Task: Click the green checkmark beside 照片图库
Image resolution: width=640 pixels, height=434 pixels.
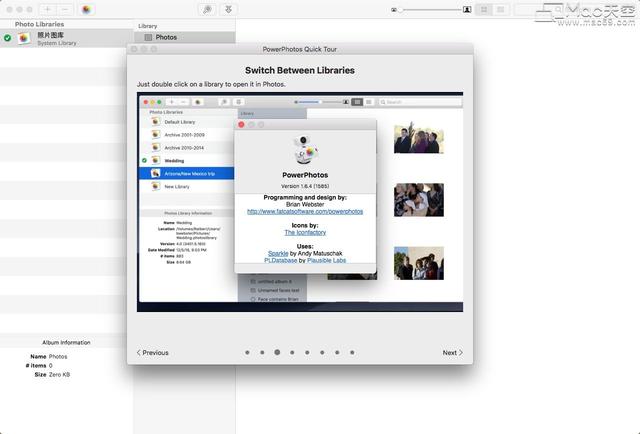Action: coord(7,38)
